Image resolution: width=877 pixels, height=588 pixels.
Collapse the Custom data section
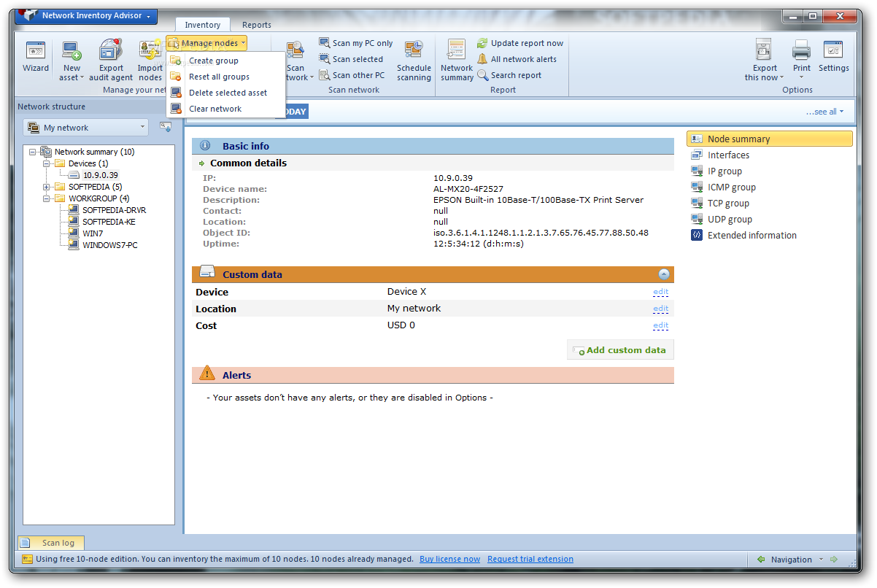664,274
